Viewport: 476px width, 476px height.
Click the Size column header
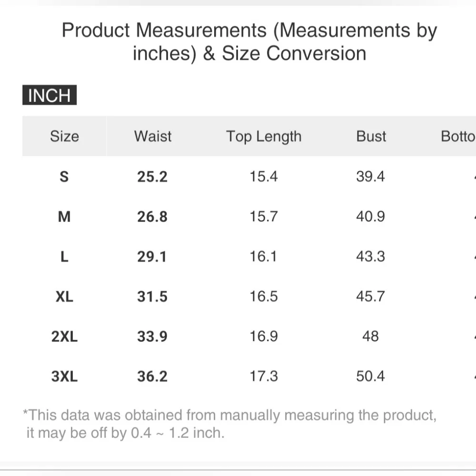pos(64,136)
